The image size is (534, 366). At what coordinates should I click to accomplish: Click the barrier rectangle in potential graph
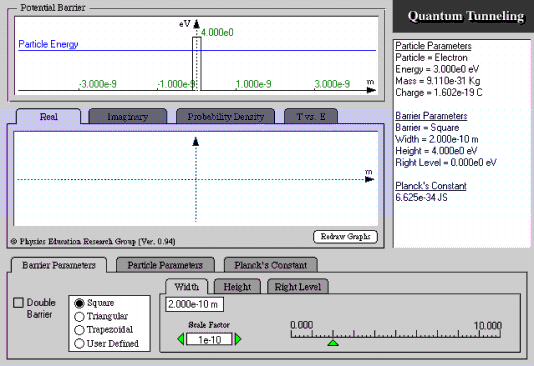(x=197, y=64)
